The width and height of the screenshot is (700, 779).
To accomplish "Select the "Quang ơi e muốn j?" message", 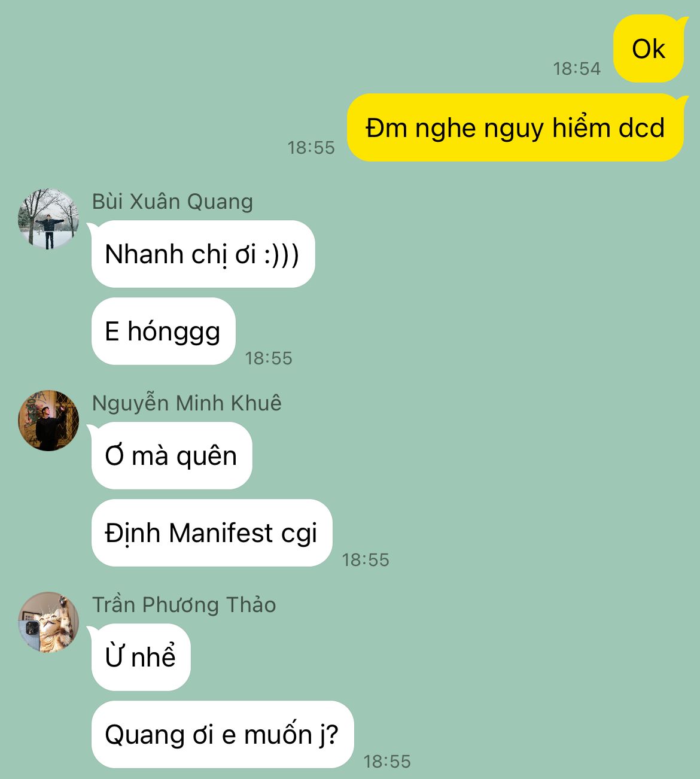I will [223, 735].
